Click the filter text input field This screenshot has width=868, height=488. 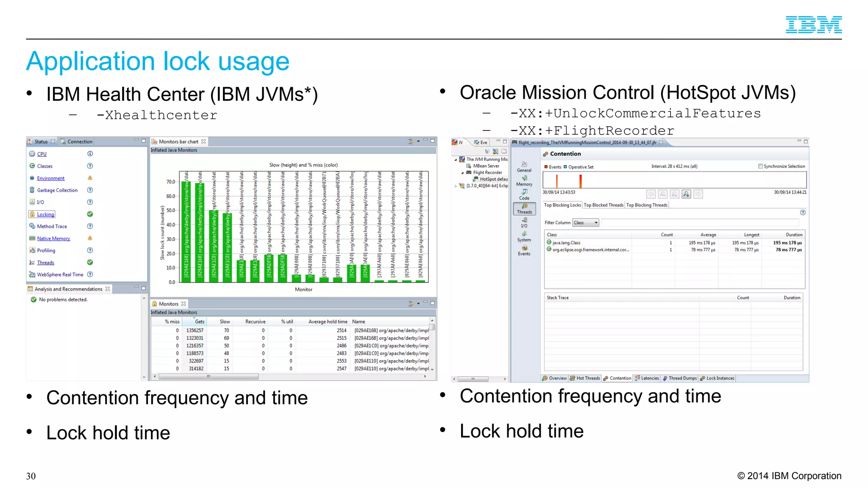[x=699, y=223]
